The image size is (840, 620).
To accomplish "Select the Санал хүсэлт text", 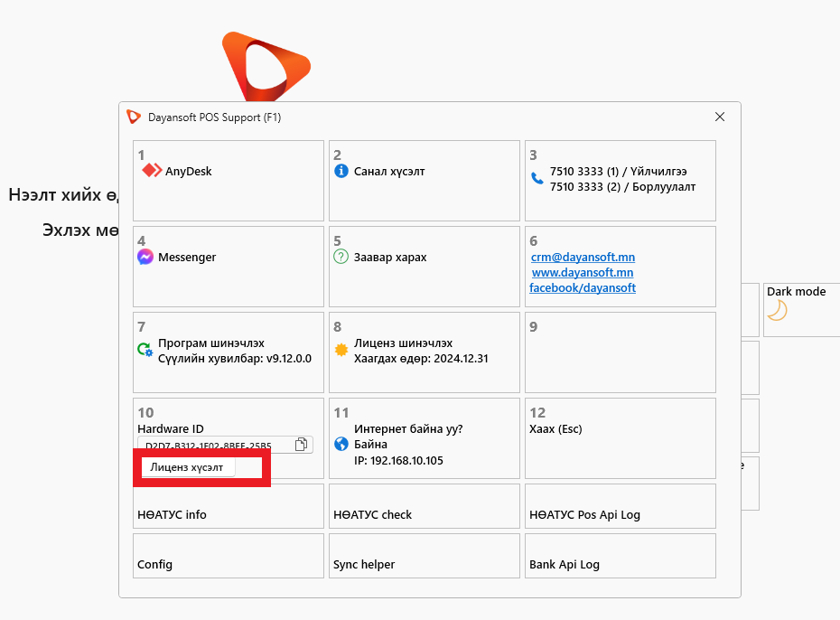I will pyautogui.click(x=389, y=172).
